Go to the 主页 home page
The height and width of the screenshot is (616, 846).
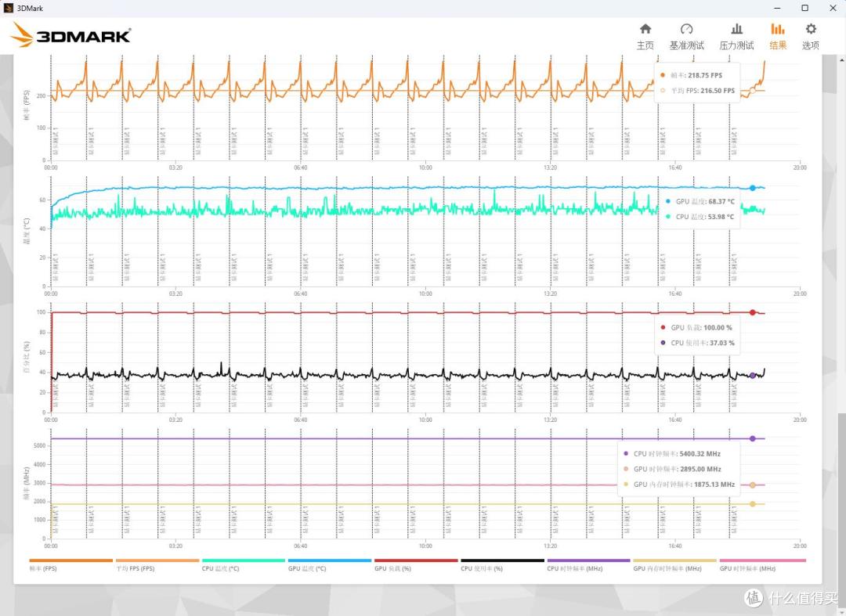[645, 37]
